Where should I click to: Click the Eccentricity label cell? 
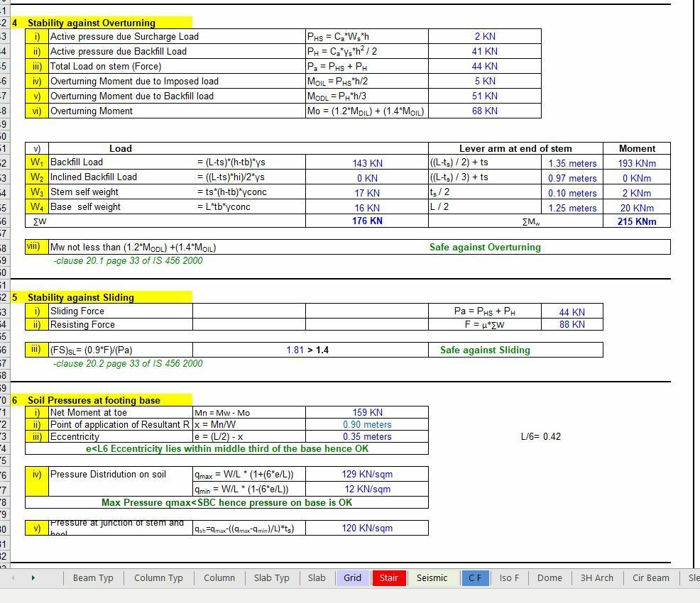pyautogui.click(x=121, y=436)
